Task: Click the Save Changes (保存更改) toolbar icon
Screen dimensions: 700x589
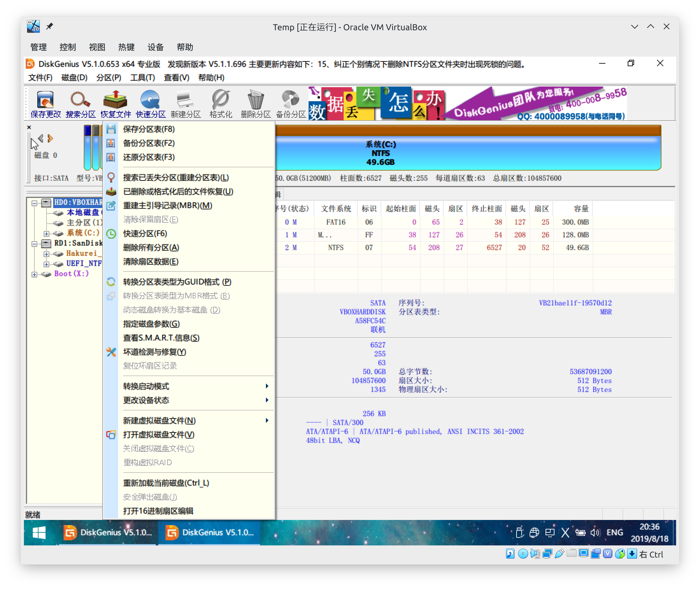Action: [x=46, y=104]
